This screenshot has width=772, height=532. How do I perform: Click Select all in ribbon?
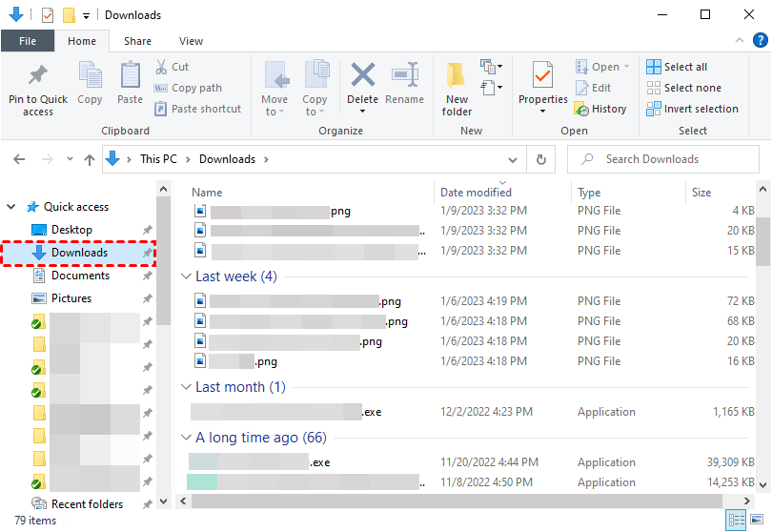click(684, 67)
